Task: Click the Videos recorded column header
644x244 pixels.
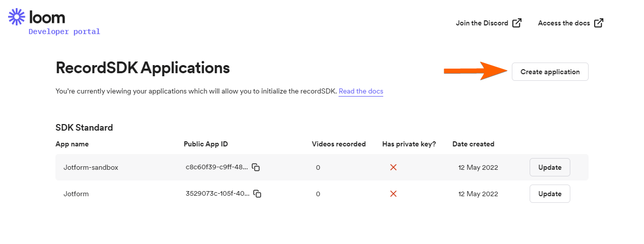Action: tap(339, 144)
